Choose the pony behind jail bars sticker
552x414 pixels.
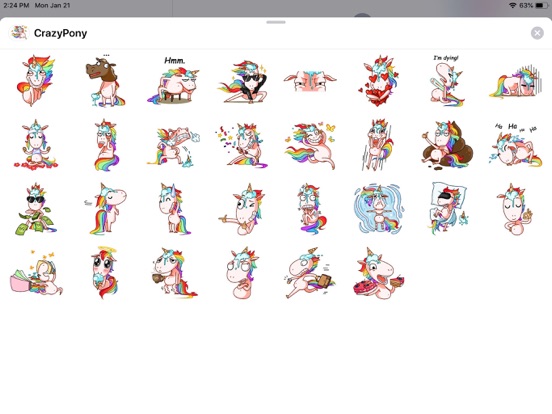[515, 82]
